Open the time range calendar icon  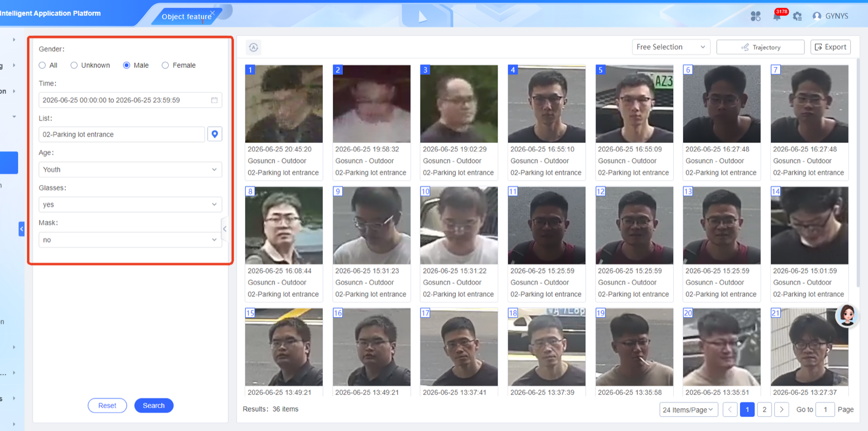(214, 100)
